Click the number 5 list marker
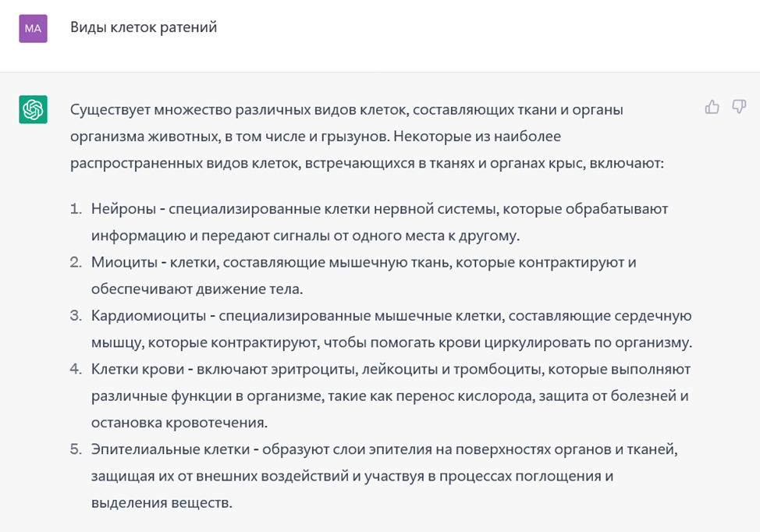This screenshot has width=760, height=532. pyautogui.click(x=76, y=449)
